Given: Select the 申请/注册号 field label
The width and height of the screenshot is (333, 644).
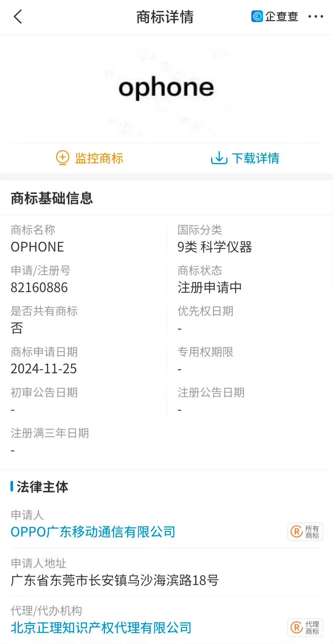Looking at the screenshot, I should point(41,270).
